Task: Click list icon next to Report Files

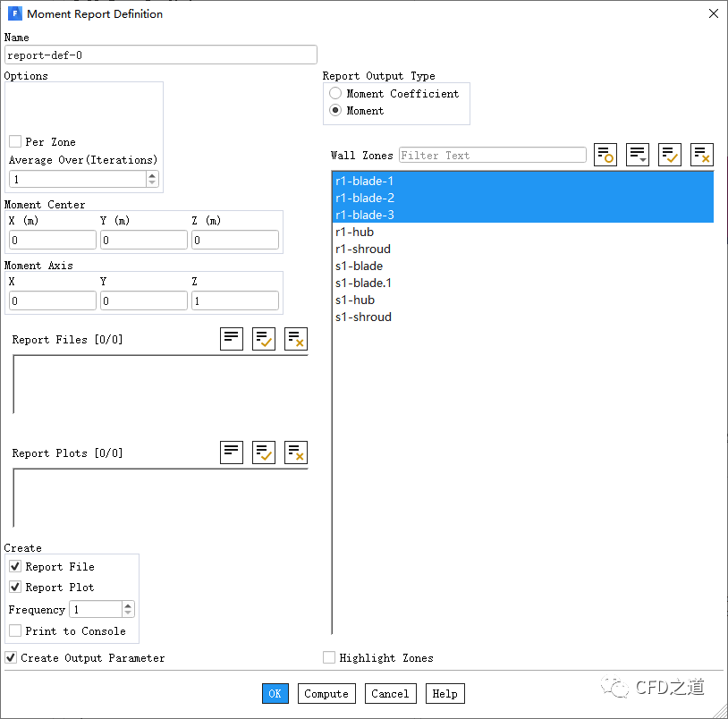Action: [232, 339]
